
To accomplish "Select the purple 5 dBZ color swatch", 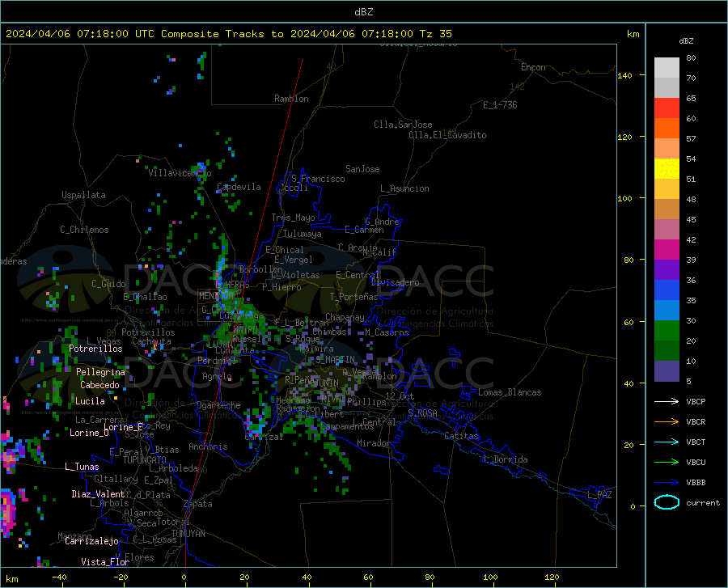I will click(x=667, y=371).
